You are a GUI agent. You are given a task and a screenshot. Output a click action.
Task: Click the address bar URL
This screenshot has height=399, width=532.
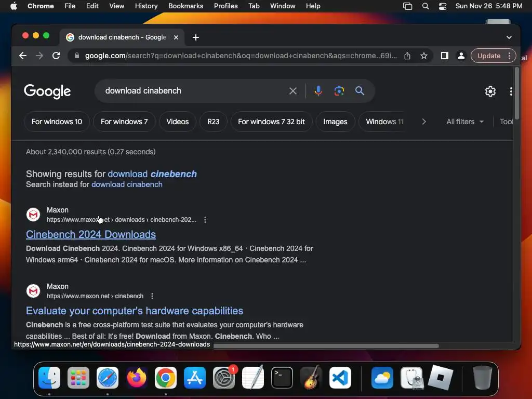pos(241,56)
